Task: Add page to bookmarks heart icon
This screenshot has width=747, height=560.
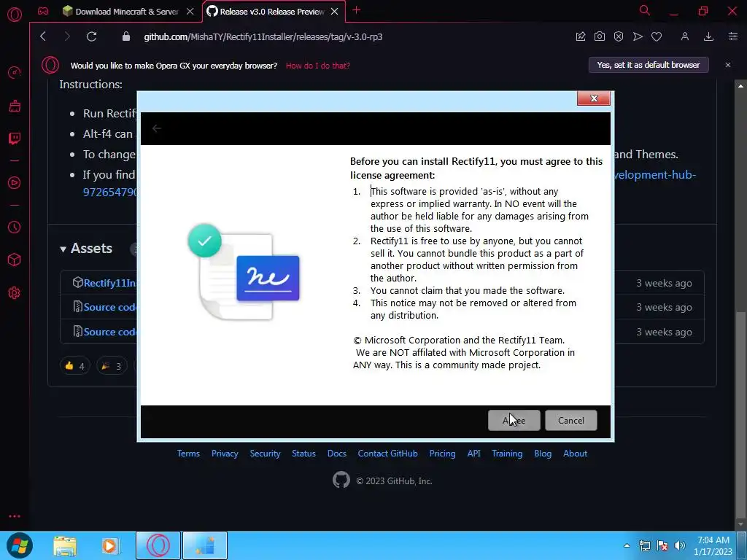Action: [x=657, y=36]
